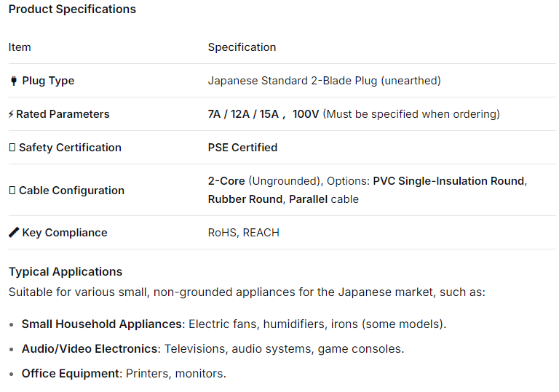The width and height of the screenshot is (559, 392).
Task: Click the Plug Type row label
Action: click(x=48, y=81)
